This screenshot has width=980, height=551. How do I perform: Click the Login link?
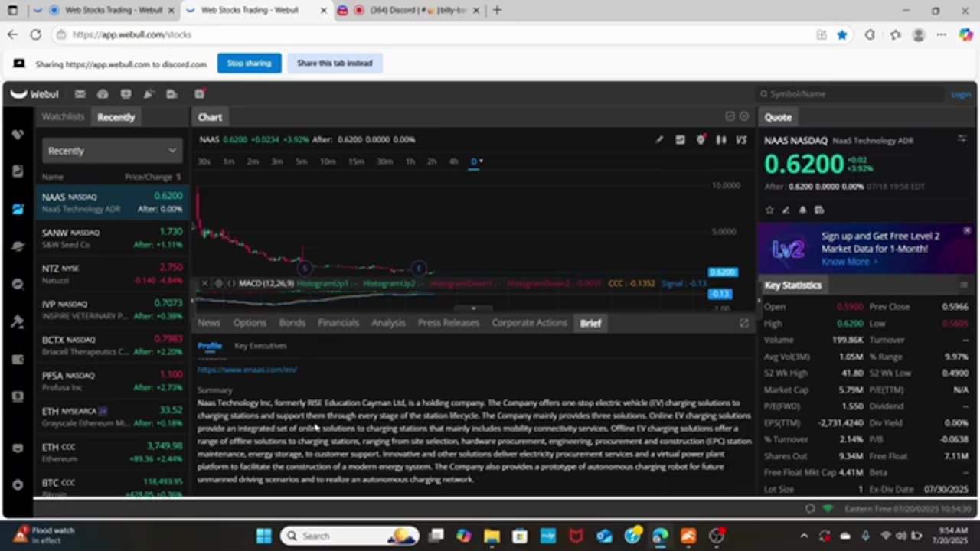[961, 94]
